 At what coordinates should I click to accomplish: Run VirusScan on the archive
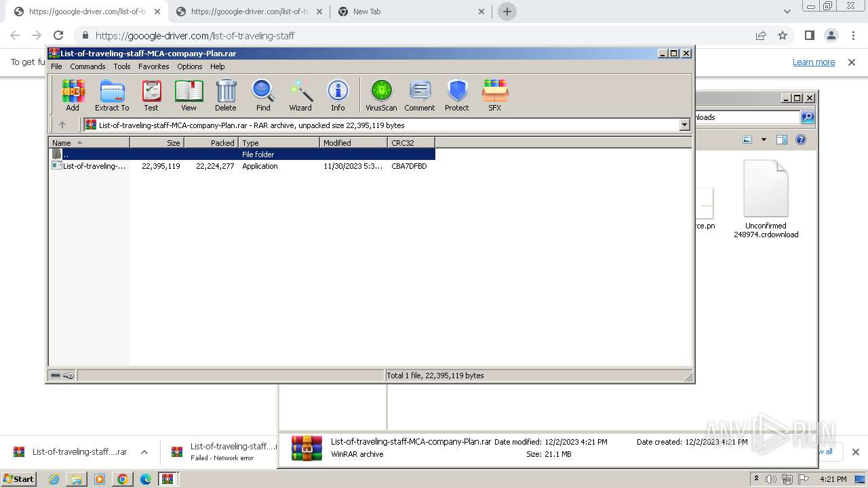381,95
